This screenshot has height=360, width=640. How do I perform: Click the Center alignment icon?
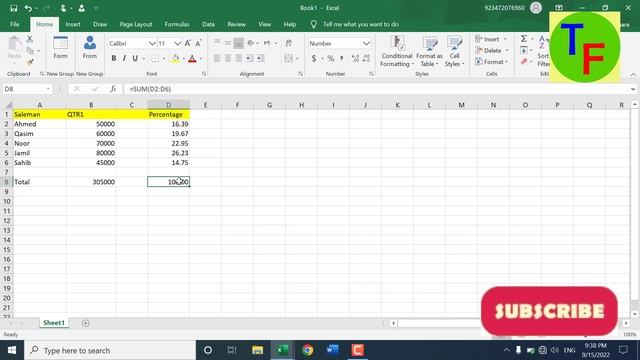point(228,58)
